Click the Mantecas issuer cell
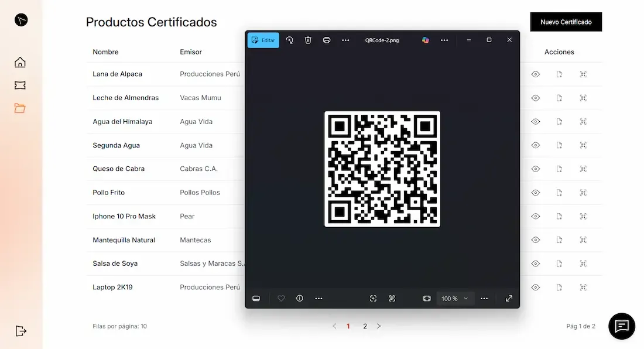Screen dimensions: 644x349 coord(196,240)
